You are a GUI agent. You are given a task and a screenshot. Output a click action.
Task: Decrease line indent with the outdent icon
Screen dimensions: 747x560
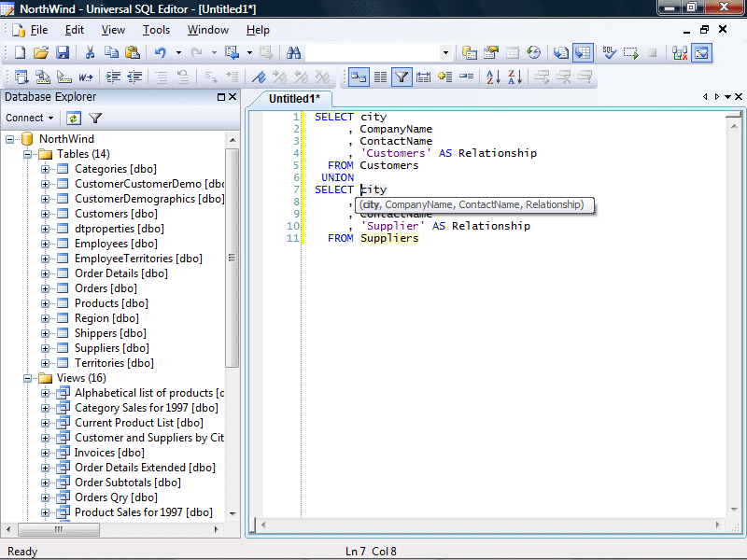click(x=134, y=77)
